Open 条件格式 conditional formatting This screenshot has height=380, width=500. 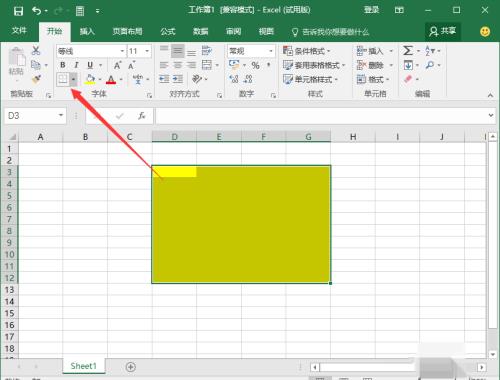(x=306, y=51)
